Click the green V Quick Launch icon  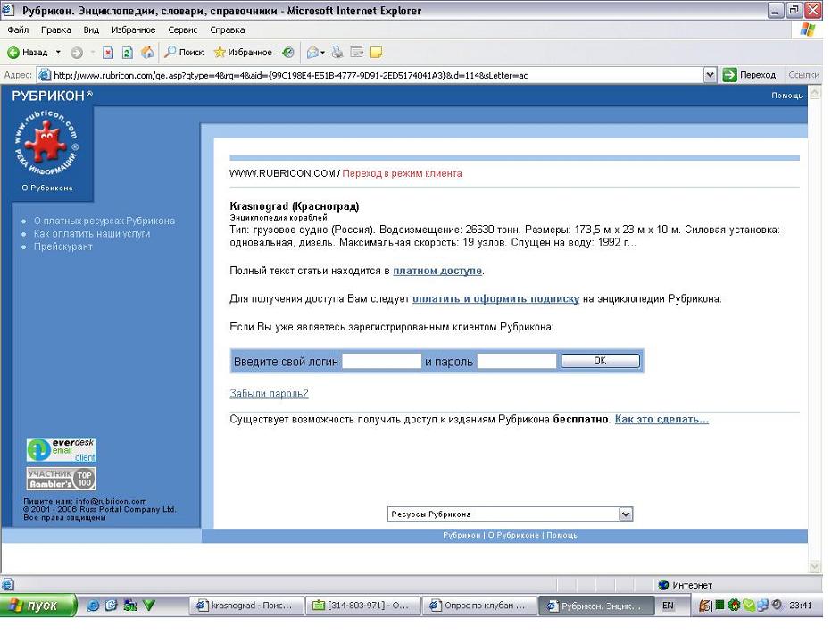[x=148, y=606]
